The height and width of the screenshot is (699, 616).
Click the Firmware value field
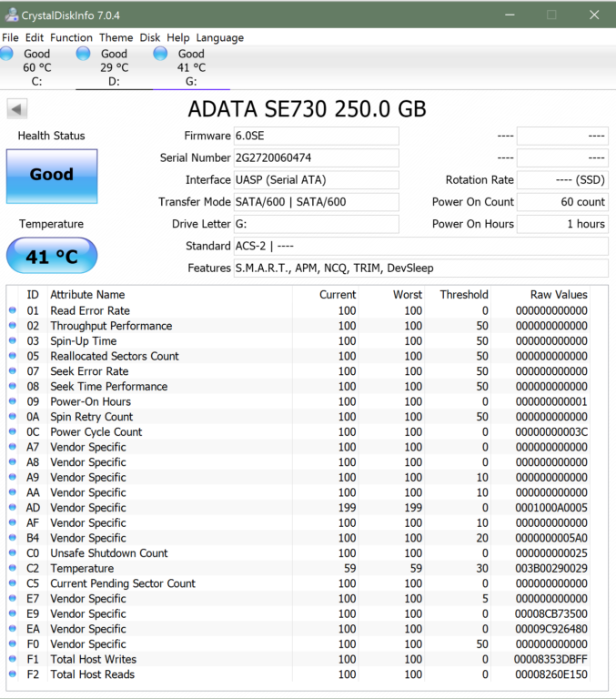click(x=316, y=136)
